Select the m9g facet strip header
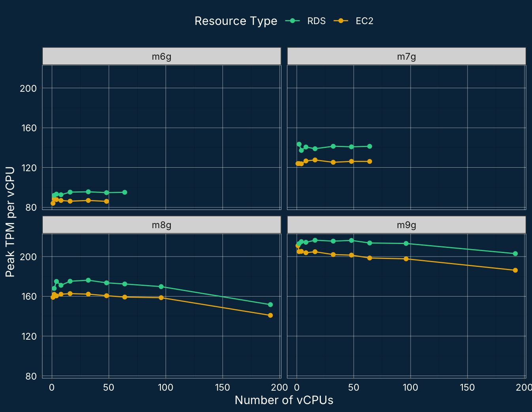 [x=407, y=225]
